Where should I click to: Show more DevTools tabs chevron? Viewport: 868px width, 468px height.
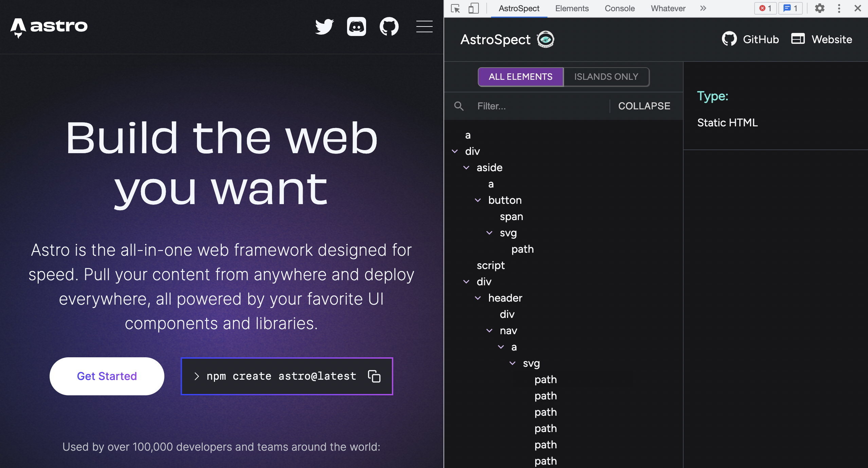[x=703, y=8]
